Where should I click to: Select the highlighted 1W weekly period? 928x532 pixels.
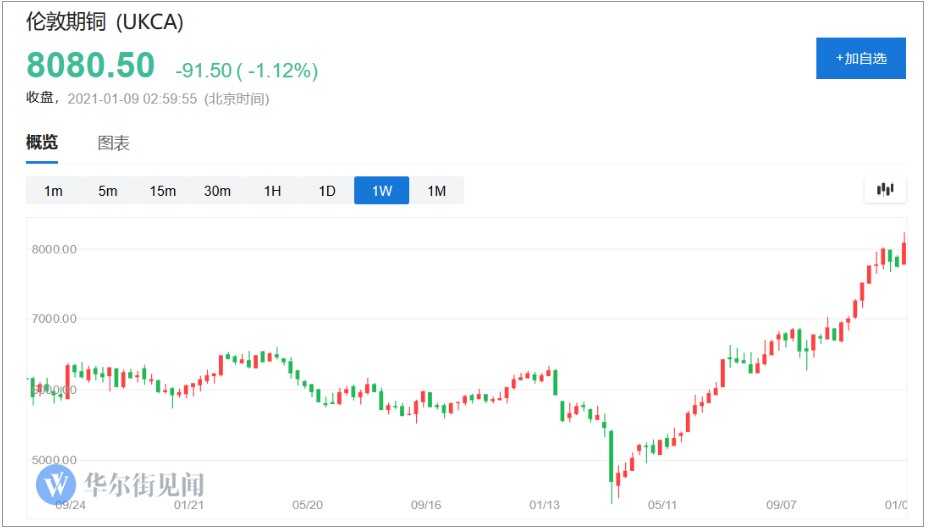point(381,191)
